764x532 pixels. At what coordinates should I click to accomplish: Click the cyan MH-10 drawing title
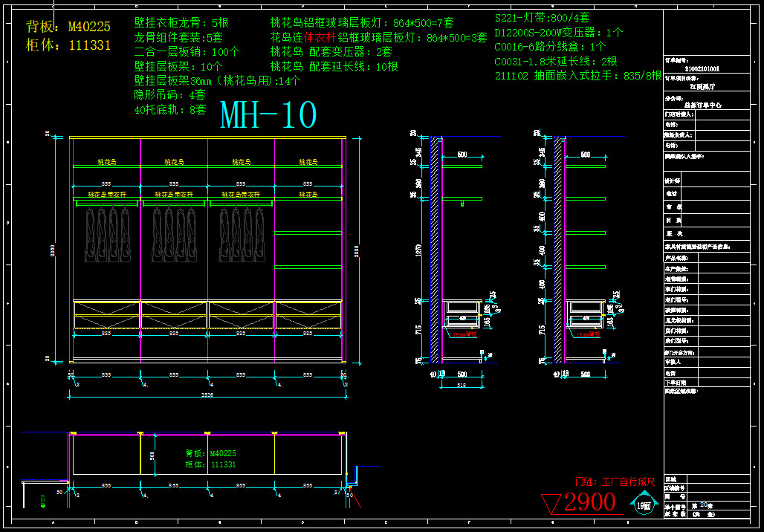click(268, 116)
